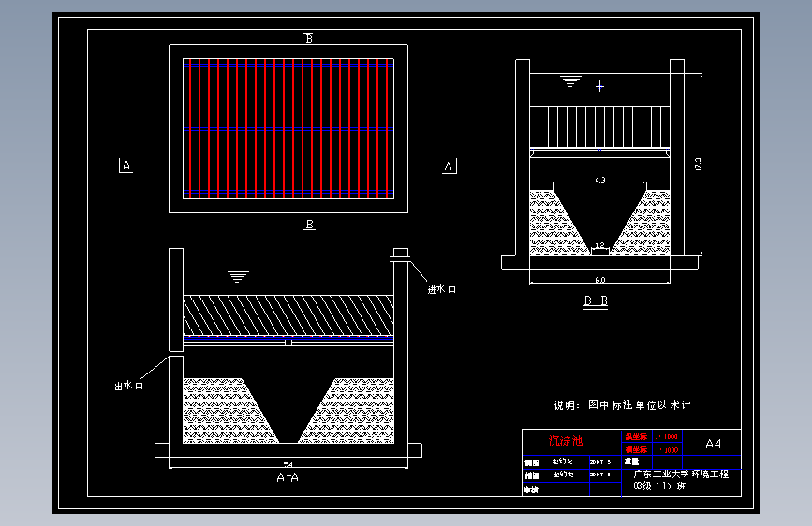812x526 pixels.
Task: Click the 1.2 hopper bottom dimension
Action: pyautogui.click(x=599, y=245)
